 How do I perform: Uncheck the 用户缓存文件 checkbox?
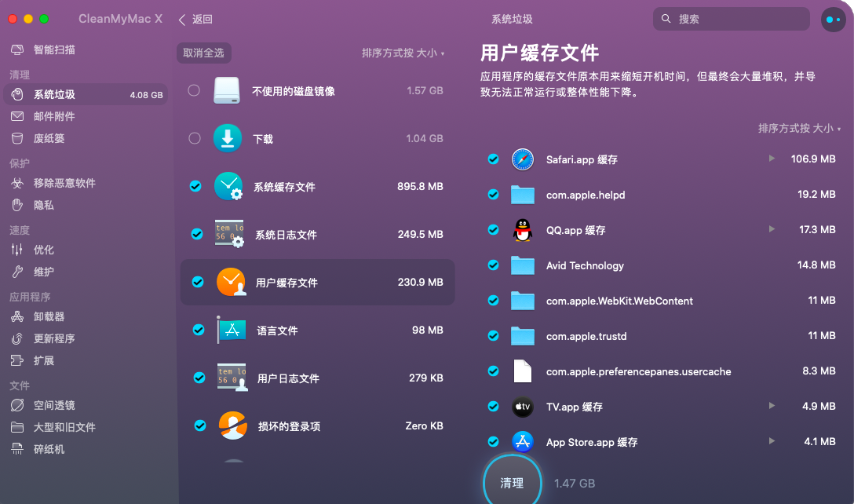(x=198, y=282)
